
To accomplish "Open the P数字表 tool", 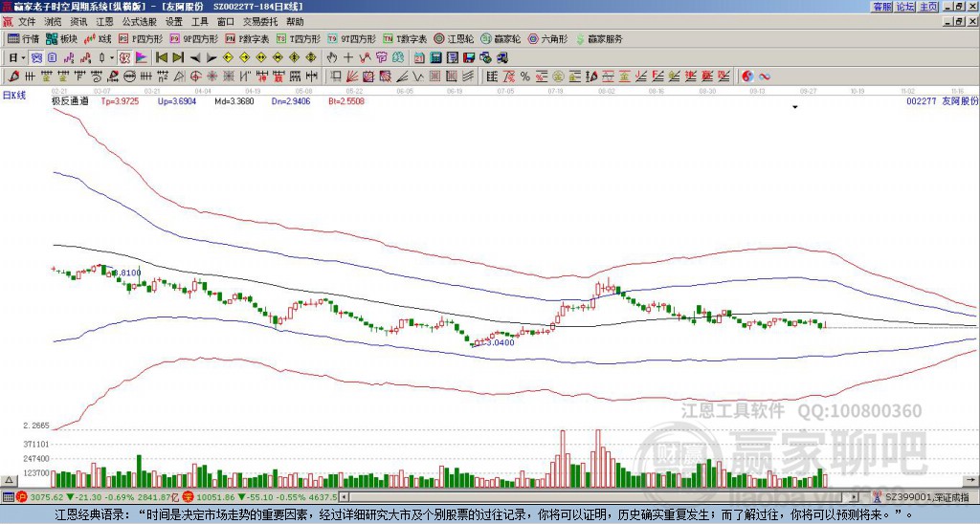I will click(x=248, y=38).
